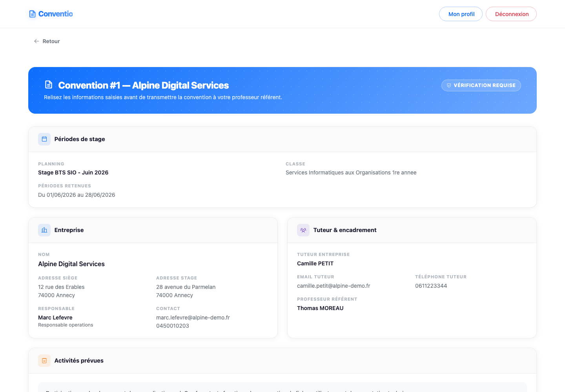The image size is (565, 392).
Task: Click the professeur référent name Thomas MOREAU
Action: [x=320, y=308]
